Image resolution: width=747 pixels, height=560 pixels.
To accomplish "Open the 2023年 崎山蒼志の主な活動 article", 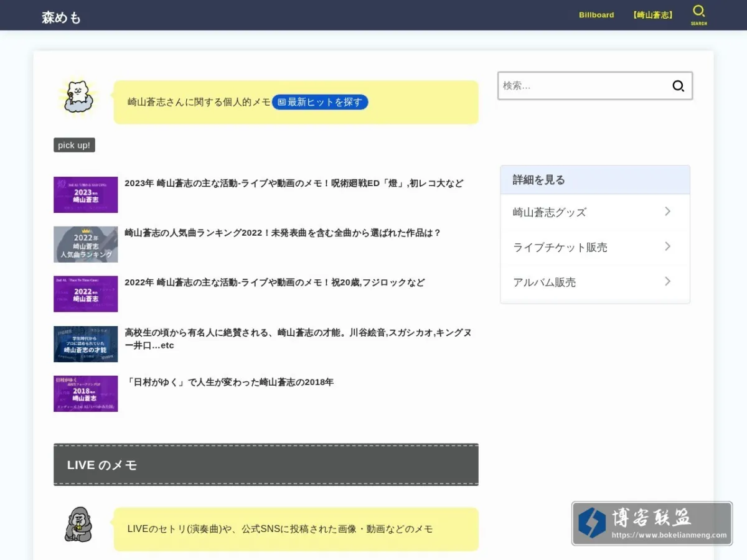I will (294, 183).
